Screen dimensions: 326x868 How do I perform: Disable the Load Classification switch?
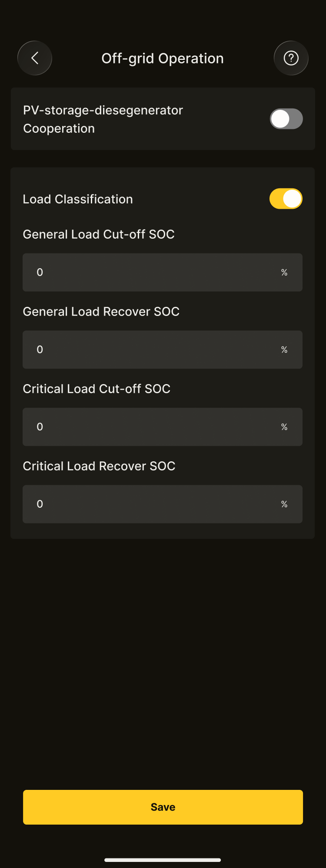tap(286, 199)
